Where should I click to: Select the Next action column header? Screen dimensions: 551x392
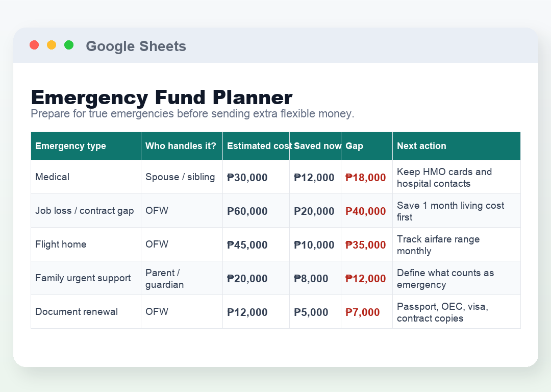point(457,146)
